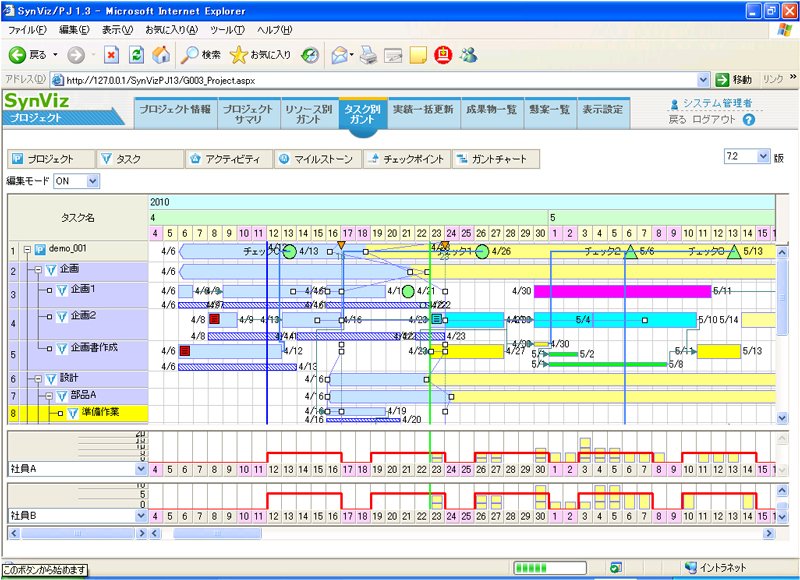Viewport: 800px width, 580px height.
Task: Open the Home page icon
Action: tap(161, 55)
